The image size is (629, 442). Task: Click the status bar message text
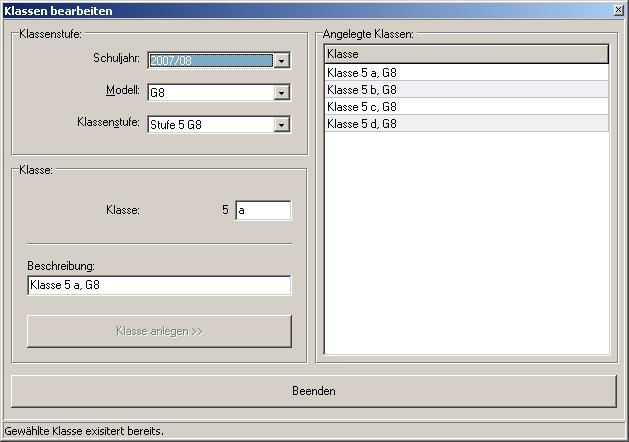point(96,432)
